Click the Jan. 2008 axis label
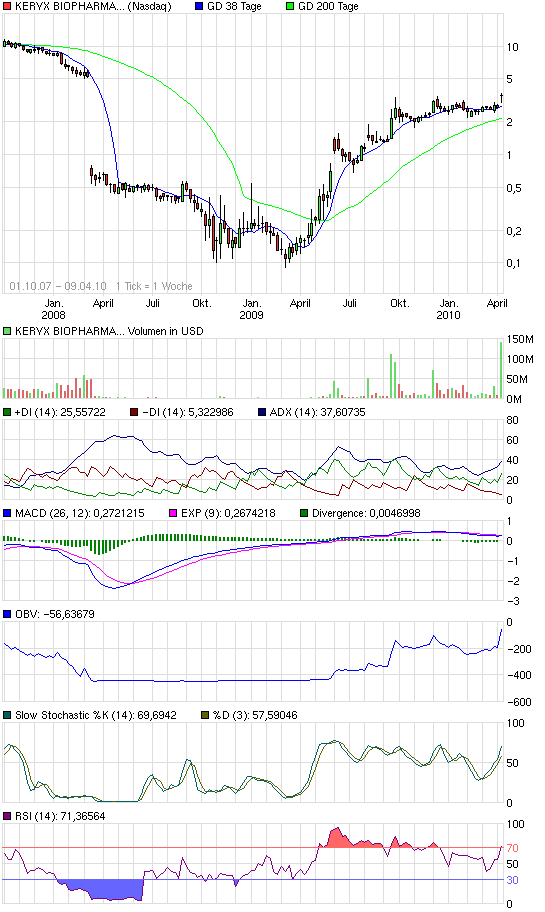Image resolution: width=545 pixels, height=912 pixels. [54, 309]
